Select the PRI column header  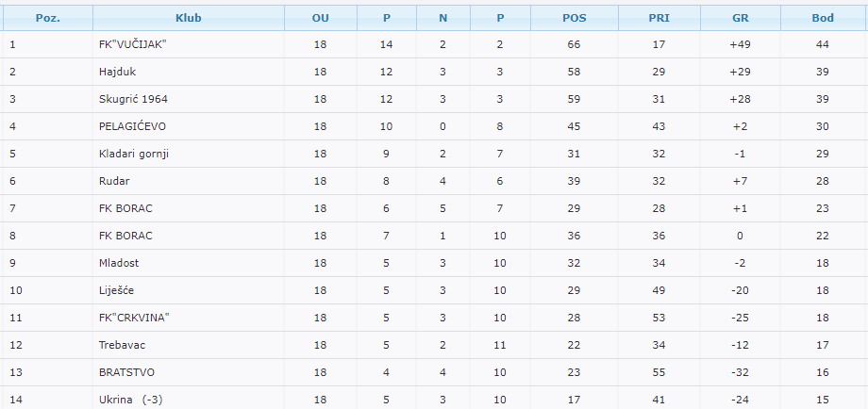point(659,18)
